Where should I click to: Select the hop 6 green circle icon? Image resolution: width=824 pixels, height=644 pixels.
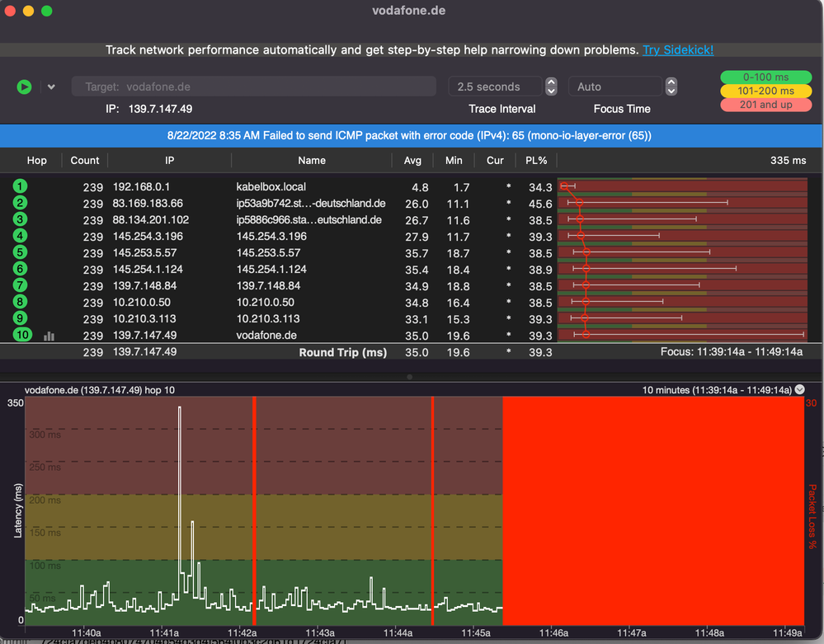pos(20,269)
